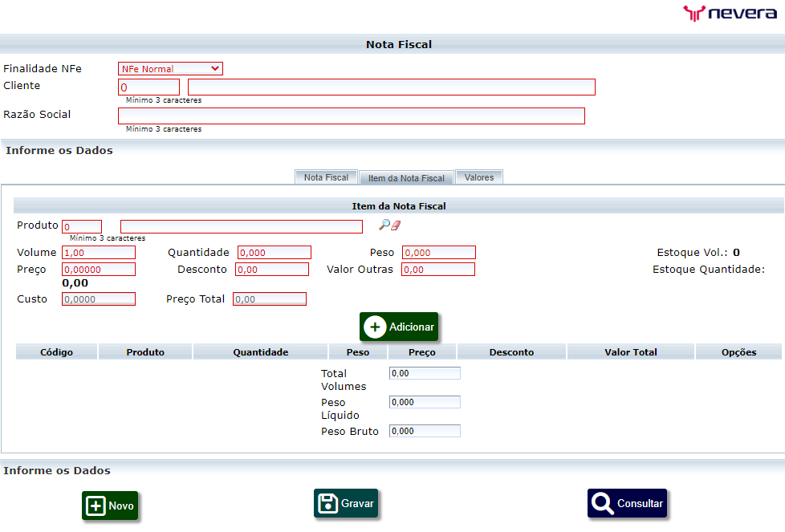Click the Valor Total column header
Viewport: 785px width, 532px height.
631,351
